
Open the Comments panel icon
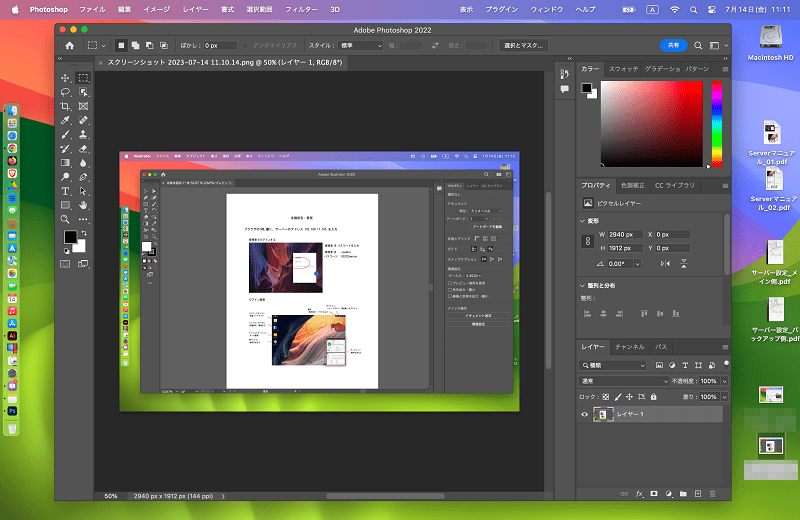(564, 89)
